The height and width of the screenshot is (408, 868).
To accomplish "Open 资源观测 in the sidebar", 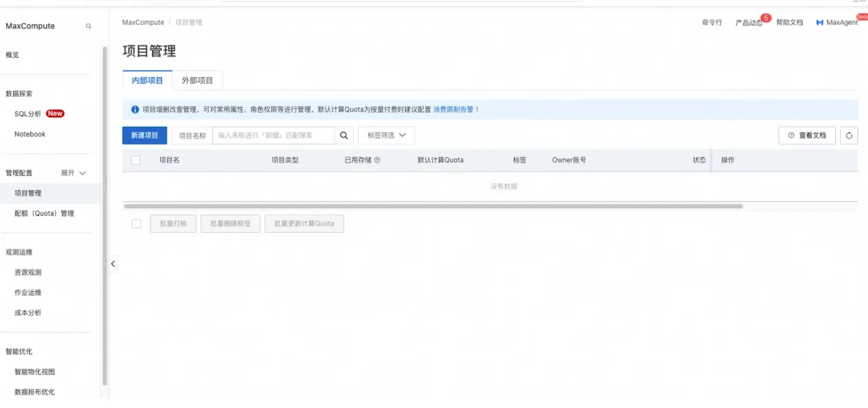I will (x=27, y=272).
